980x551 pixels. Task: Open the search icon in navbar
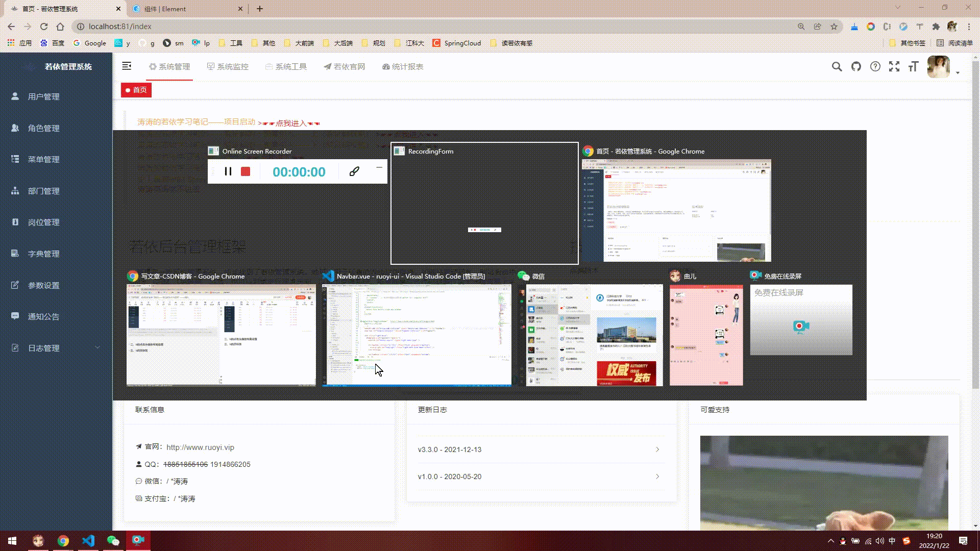point(837,67)
